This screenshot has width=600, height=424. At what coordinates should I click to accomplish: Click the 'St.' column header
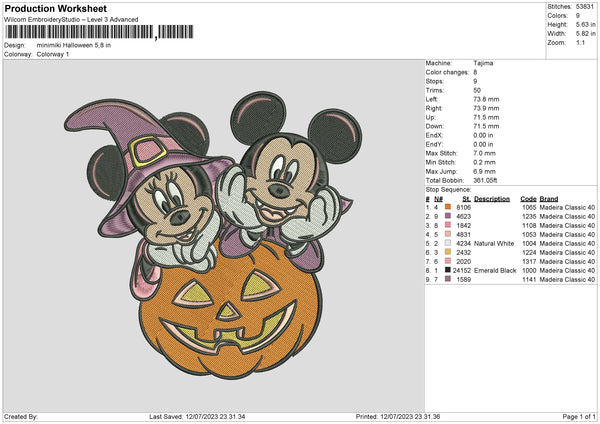(466, 199)
